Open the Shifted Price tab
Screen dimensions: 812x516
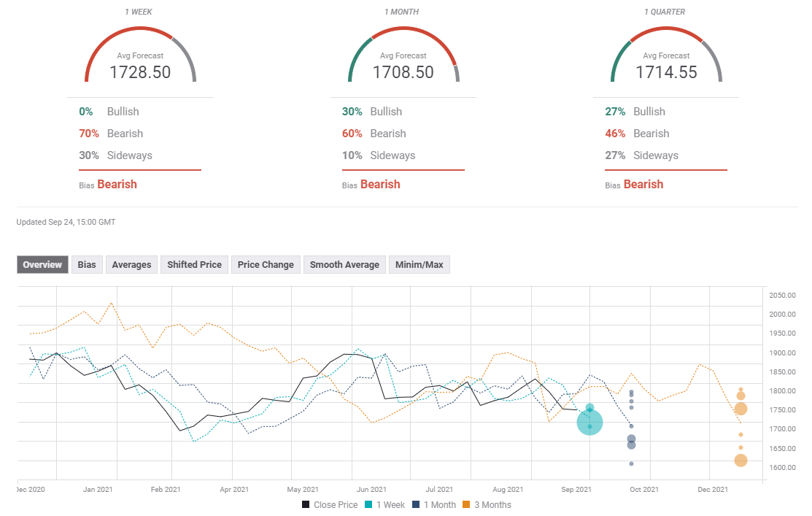point(194,265)
